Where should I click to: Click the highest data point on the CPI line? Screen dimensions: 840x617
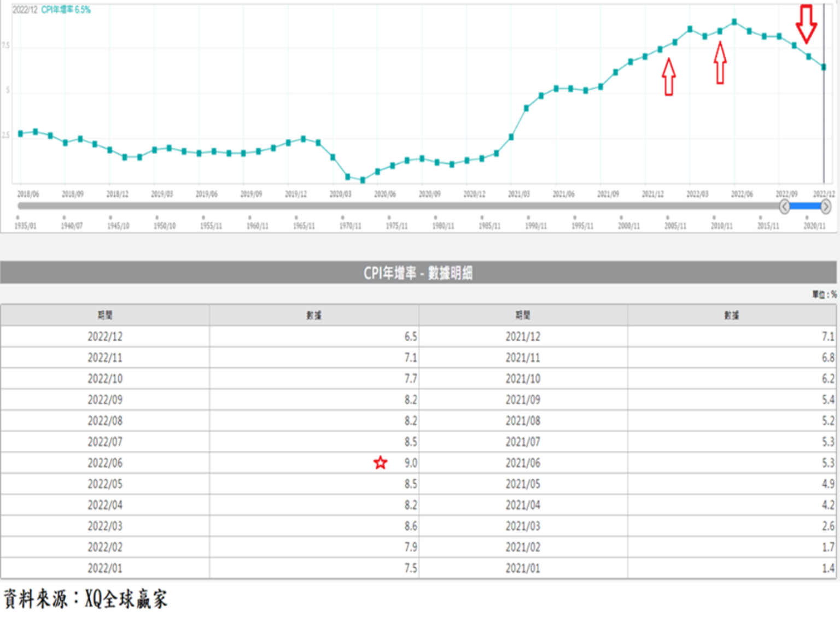(734, 22)
